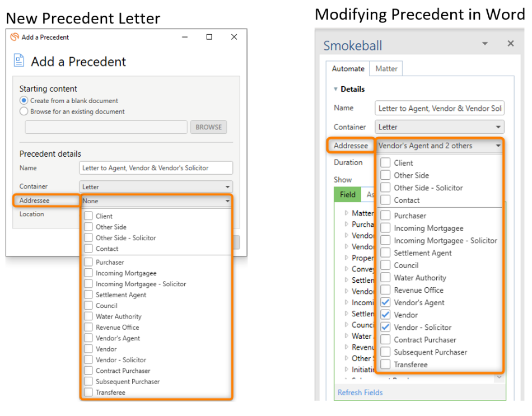The image size is (532, 416).
Task: Expand the Convey… node in the field tree
Action: pyautogui.click(x=347, y=269)
